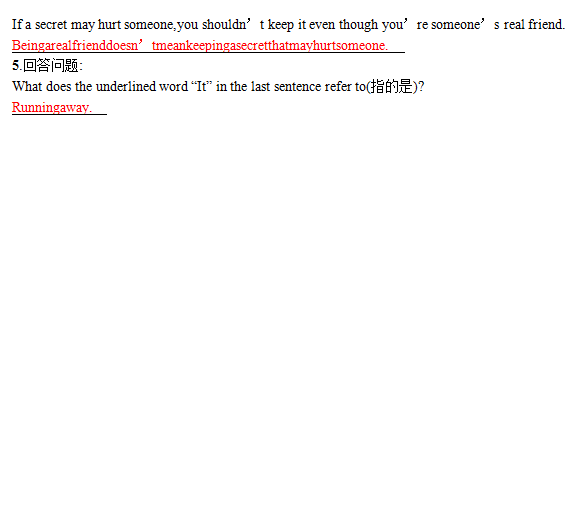Click the word 'If' at the start of the first line
This screenshot has width=571, height=514.
point(17,25)
